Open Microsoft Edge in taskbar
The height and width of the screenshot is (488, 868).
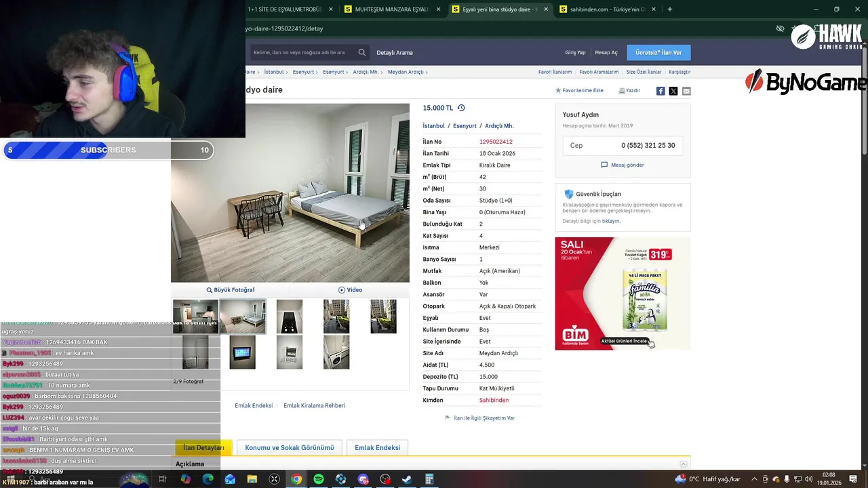(x=208, y=479)
